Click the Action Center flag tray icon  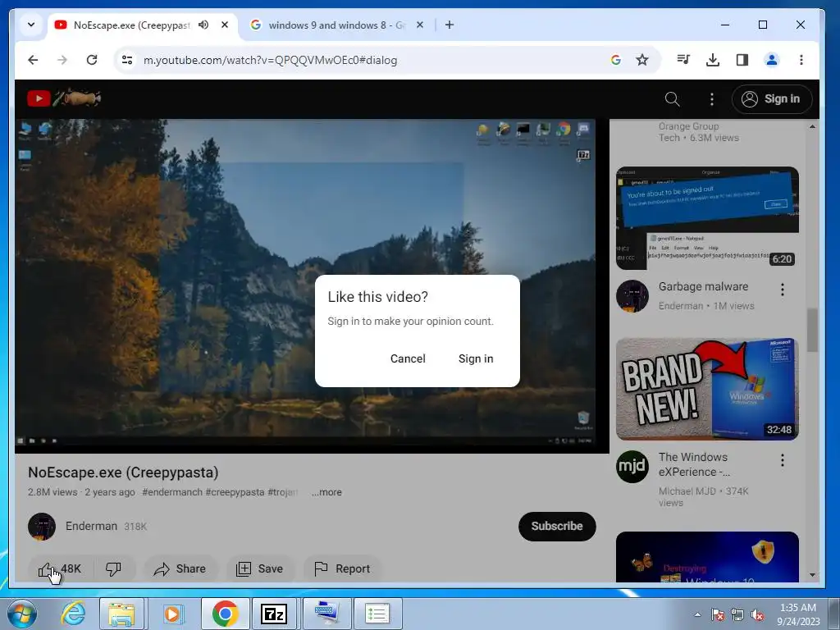point(717,614)
